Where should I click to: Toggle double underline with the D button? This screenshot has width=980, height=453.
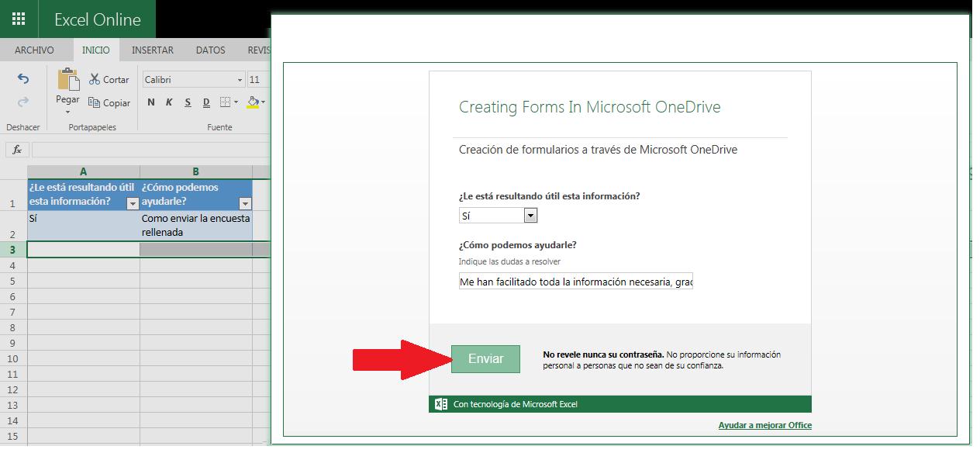206,102
